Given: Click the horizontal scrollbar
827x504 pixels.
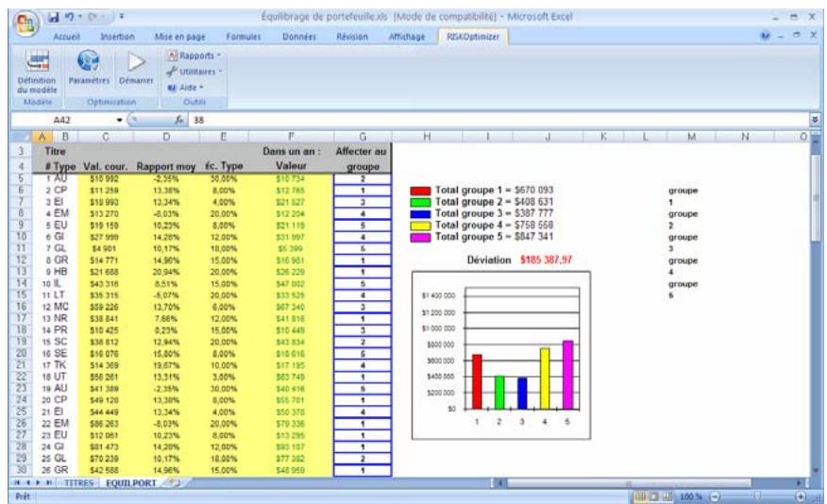Looking at the screenshot, I should click(x=629, y=483).
